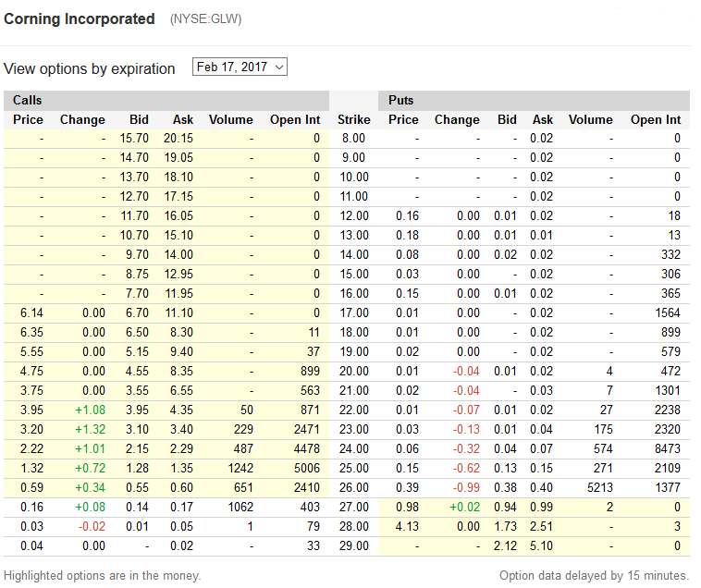The image size is (701, 588).
Task: Select put open interest 579
Action: (671, 352)
